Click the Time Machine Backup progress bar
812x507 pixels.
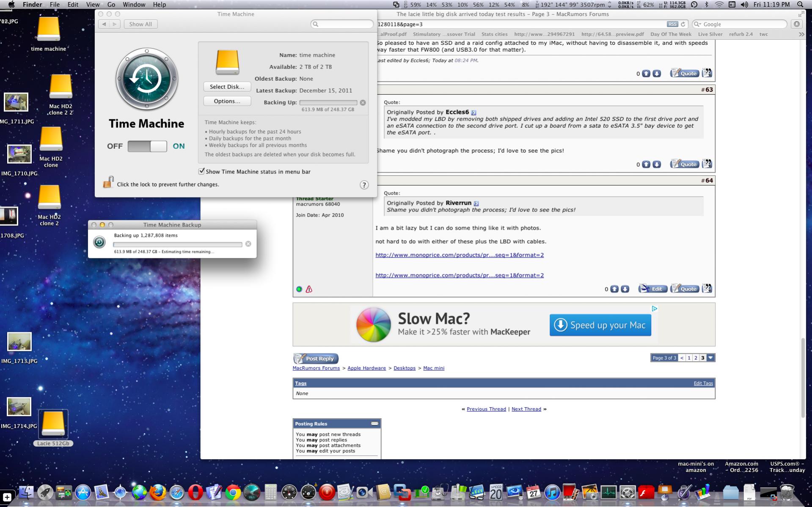click(x=178, y=244)
